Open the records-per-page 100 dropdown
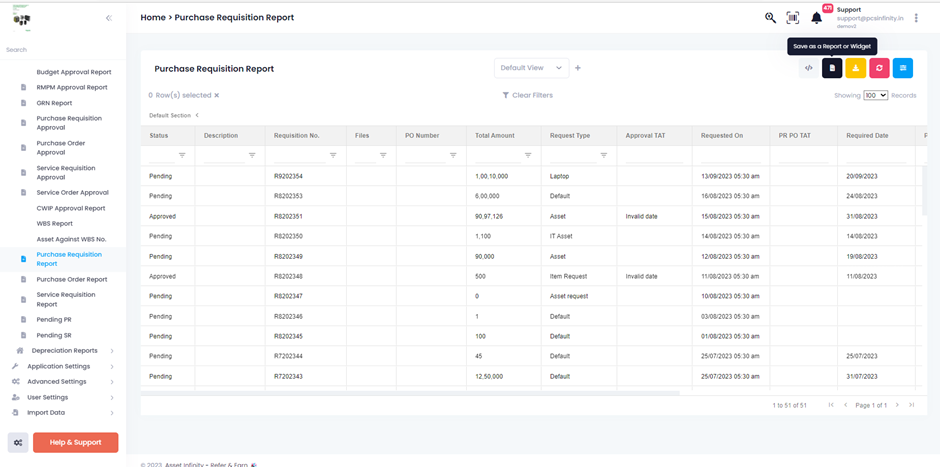This screenshot has width=940, height=467. pos(876,95)
